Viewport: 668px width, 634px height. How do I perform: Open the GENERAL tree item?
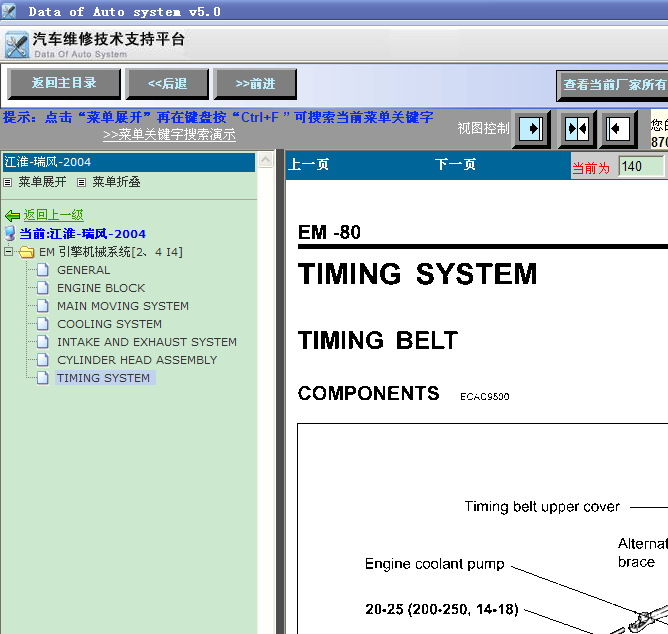pos(84,270)
